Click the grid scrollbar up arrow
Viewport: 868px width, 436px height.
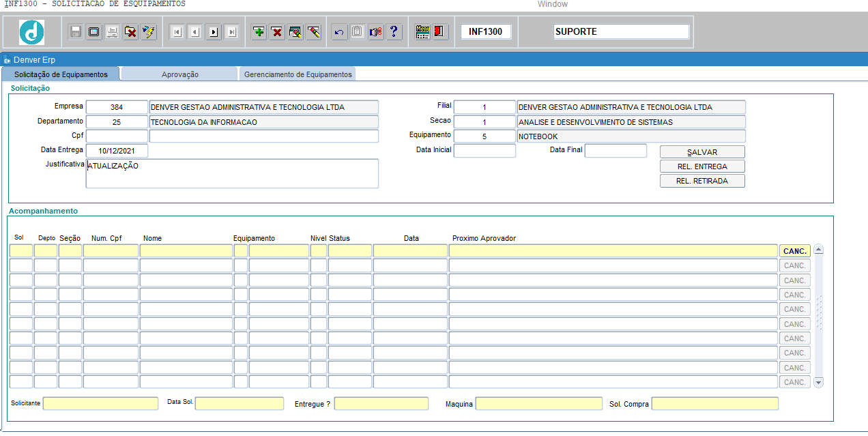click(819, 250)
